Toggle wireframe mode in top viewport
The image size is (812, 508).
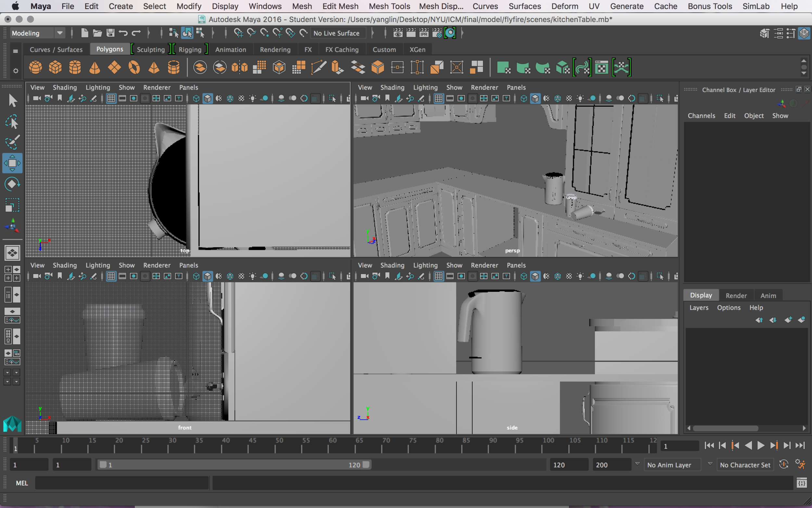197,98
